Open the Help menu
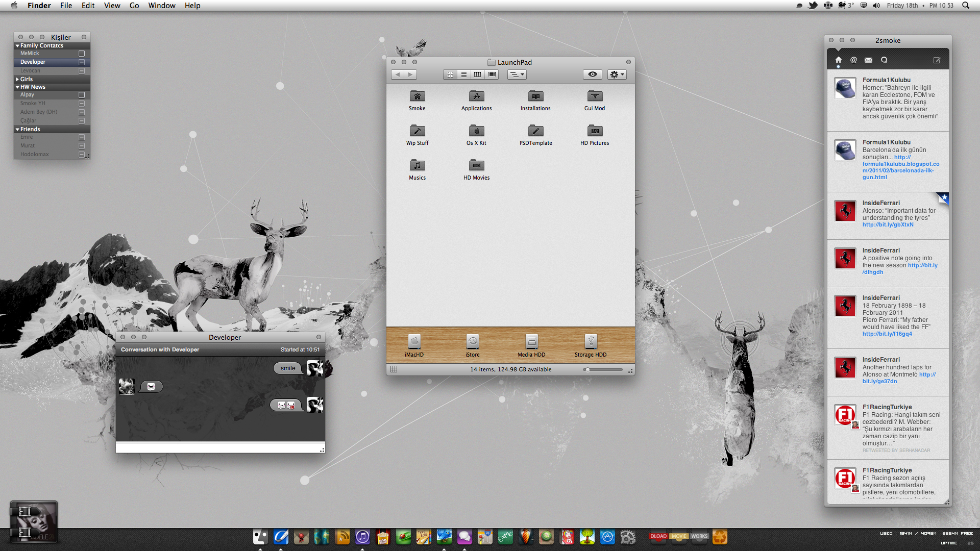This screenshot has width=980, height=551. (192, 6)
